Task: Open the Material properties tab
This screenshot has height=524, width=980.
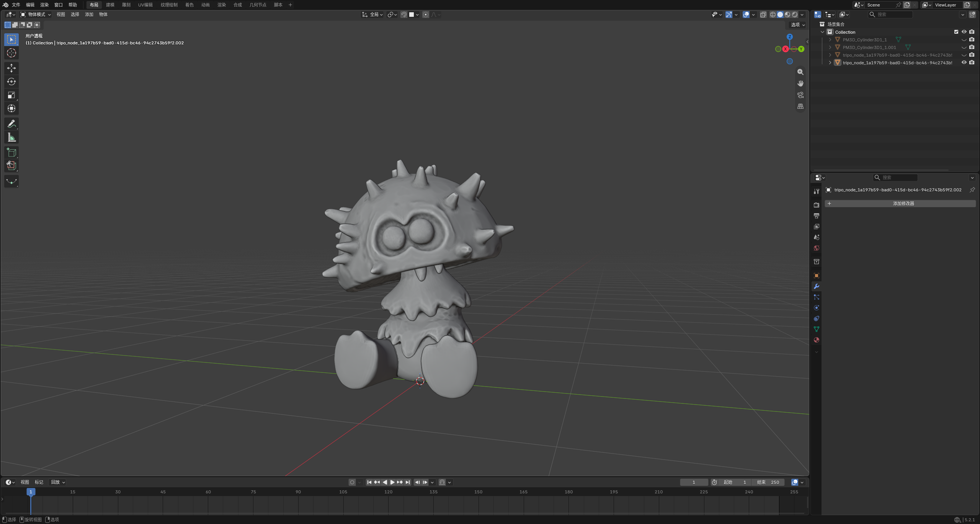Action: [817, 340]
